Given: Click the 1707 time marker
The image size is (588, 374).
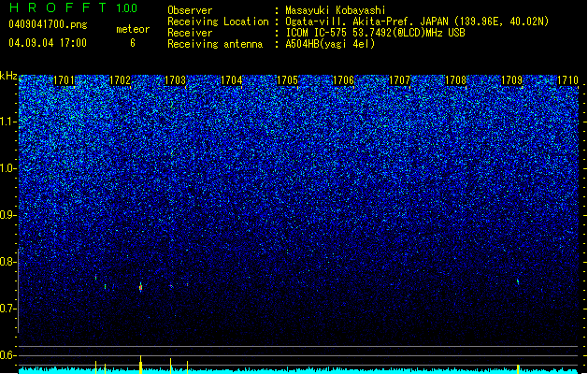Looking at the screenshot, I should 400,80.
